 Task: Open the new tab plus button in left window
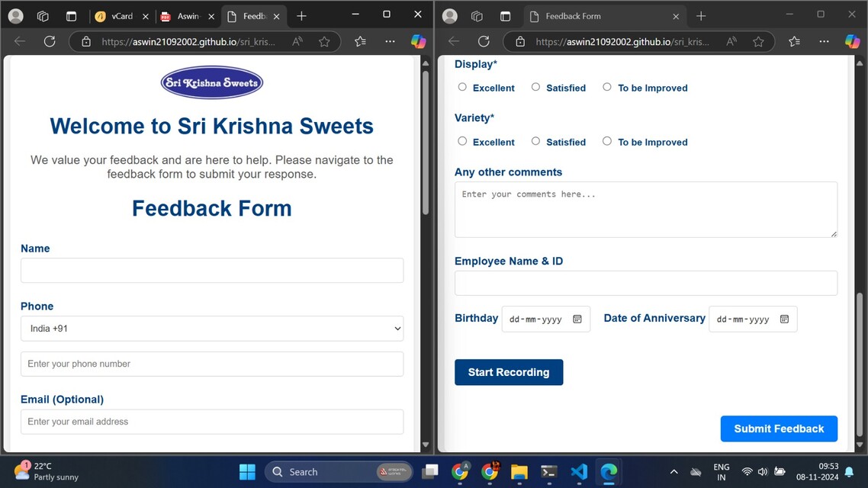[x=301, y=16]
